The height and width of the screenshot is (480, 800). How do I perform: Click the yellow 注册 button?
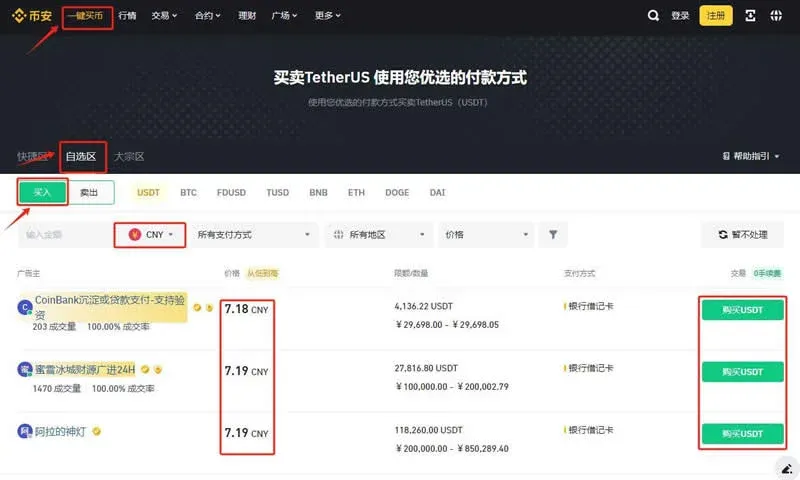pyautogui.click(x=716, y=16)
